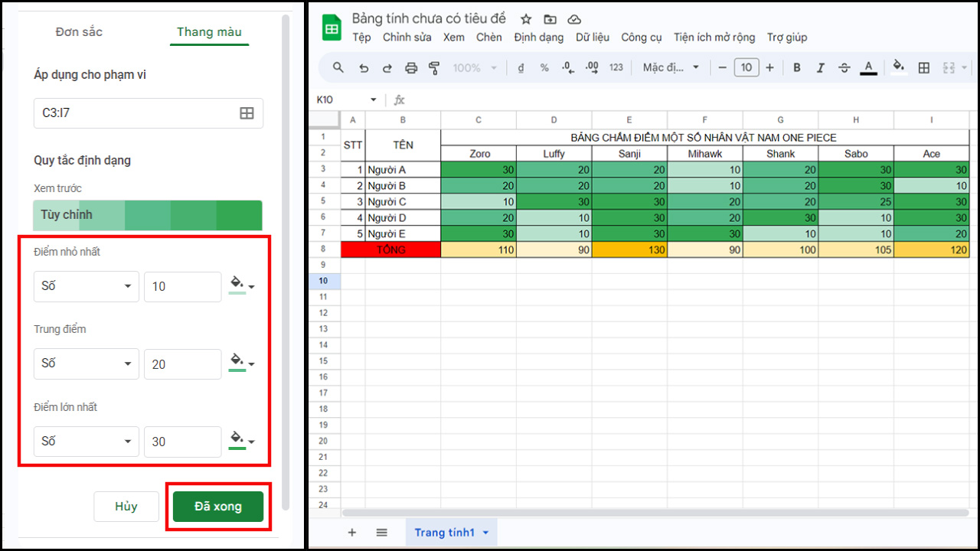Decrease decimal places with the .0 icon

point(567,67)
